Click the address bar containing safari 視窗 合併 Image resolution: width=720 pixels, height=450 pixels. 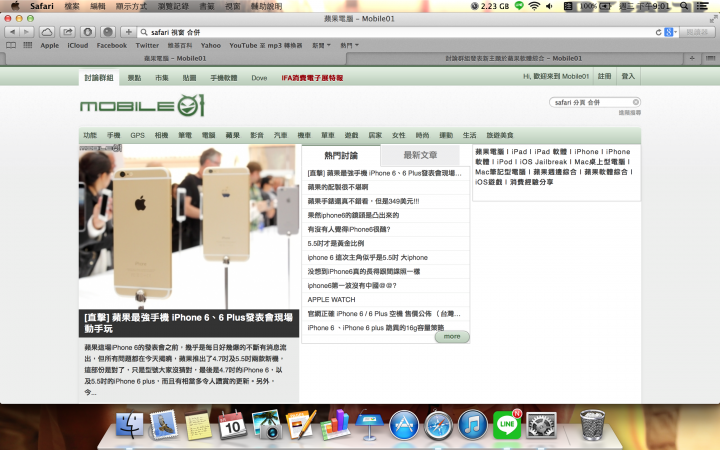[395, 32]
